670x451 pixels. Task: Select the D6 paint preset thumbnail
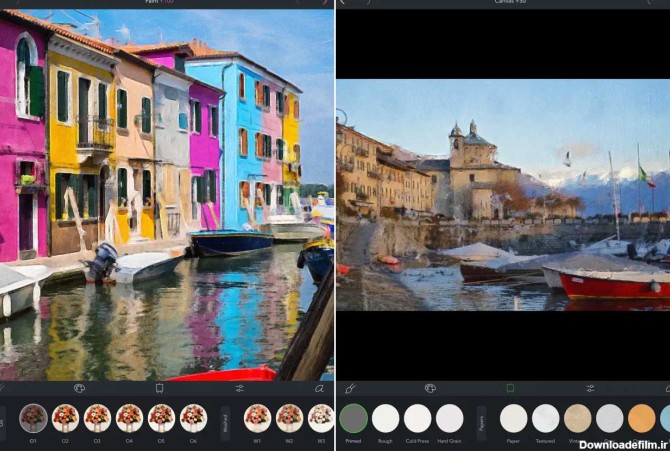(x=193, y=418)
